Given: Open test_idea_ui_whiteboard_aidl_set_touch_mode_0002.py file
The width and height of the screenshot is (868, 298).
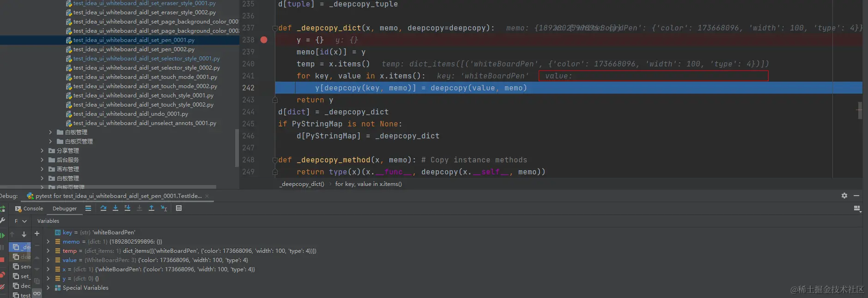Looking at the screenshot, I should 145,86.
